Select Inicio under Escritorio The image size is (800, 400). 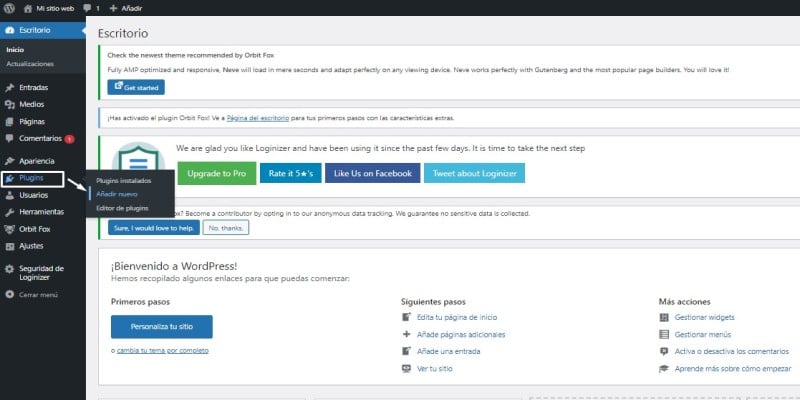pos(15,50)
